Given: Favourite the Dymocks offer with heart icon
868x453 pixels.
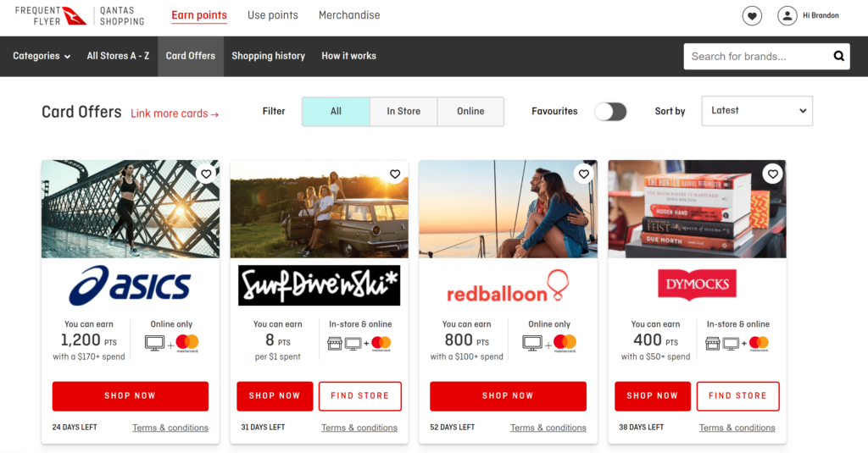Looking at the screenshot, I should (x=772, y=174).
